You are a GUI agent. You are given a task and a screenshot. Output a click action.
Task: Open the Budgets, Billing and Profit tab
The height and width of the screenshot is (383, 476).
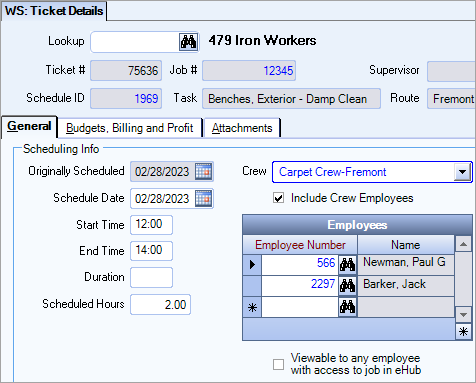click(x=130, y=128)
